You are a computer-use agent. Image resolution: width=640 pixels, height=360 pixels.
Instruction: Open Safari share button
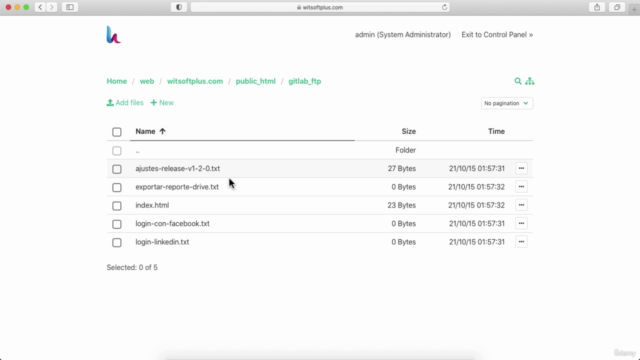point(597,7)
